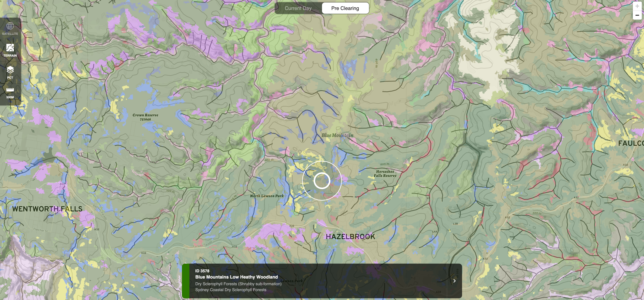Click the Tableland Rd road label

pos(103,263)
